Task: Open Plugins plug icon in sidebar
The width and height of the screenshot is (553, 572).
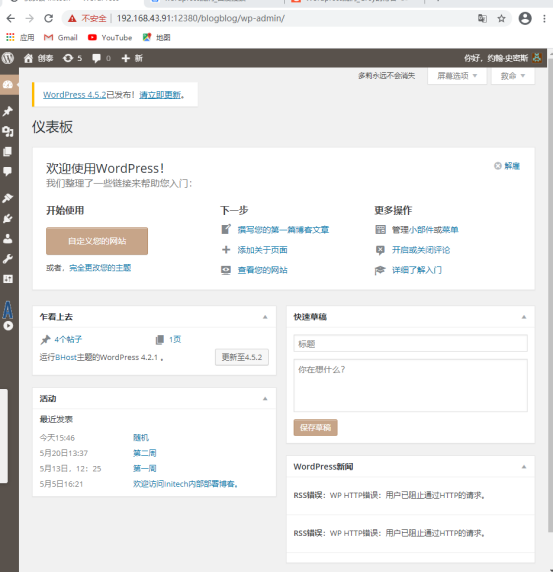Action: (8, 219)
